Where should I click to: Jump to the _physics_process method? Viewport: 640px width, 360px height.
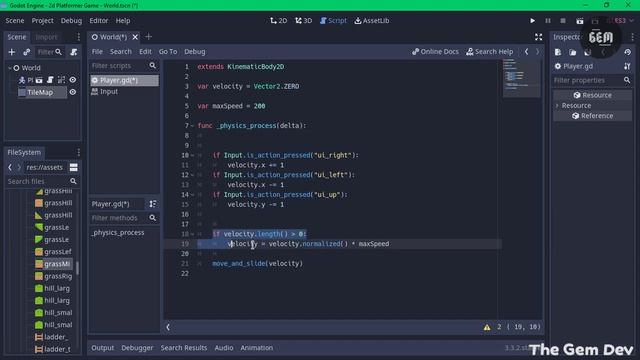click(x=118, y=233)
